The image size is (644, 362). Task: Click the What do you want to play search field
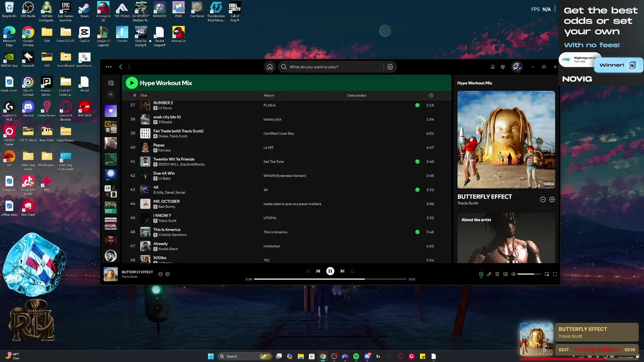(x=332, y=67)
